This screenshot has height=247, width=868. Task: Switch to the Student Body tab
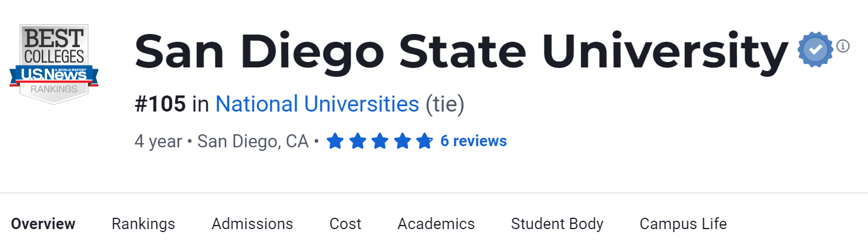click(x=557, y=224)
